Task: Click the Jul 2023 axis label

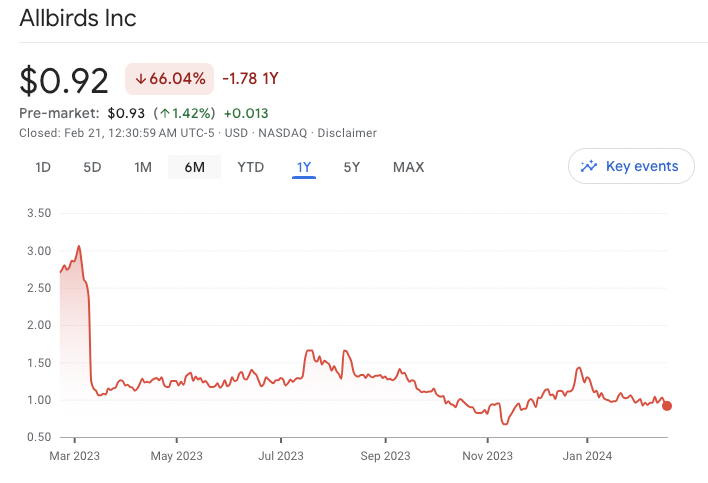Action: 281,456
